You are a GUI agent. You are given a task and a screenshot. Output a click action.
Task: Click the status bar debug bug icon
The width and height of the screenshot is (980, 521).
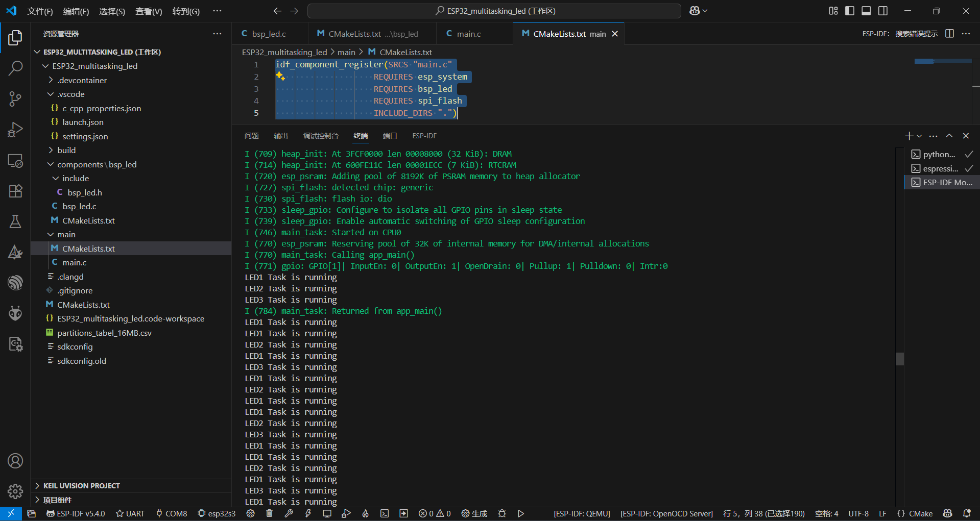(x=502, y=513)
